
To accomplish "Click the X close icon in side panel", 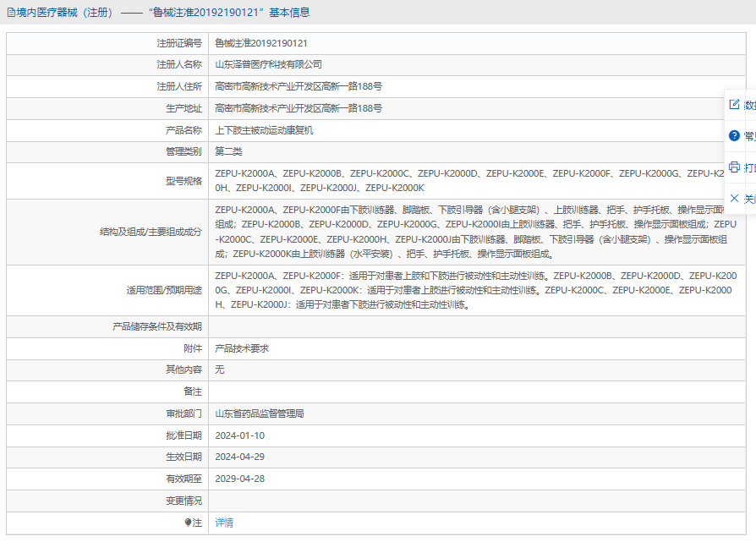I will pyautogui.click(x=734, y=198).
